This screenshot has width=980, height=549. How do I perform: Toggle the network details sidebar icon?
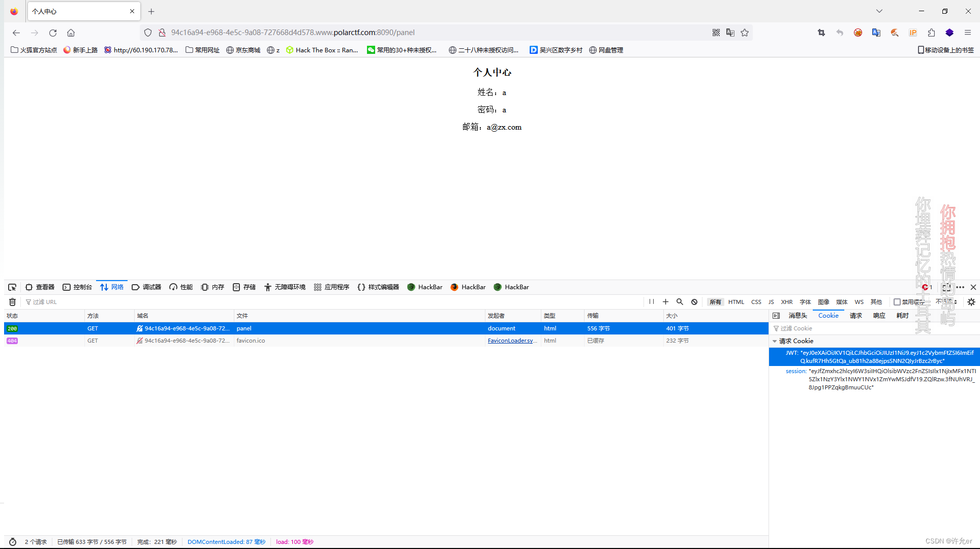(x=776, y=316)
